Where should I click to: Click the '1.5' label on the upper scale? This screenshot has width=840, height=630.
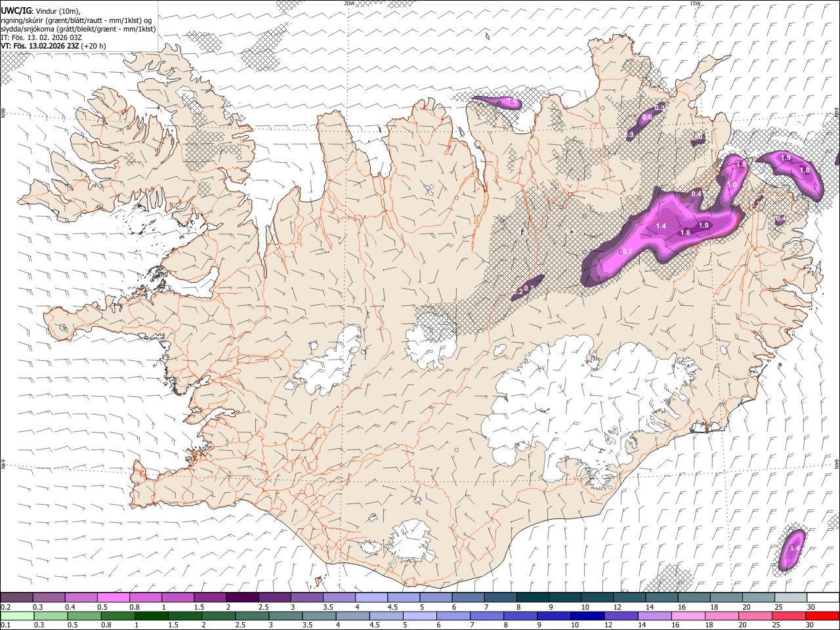click(x=199, y=607)
